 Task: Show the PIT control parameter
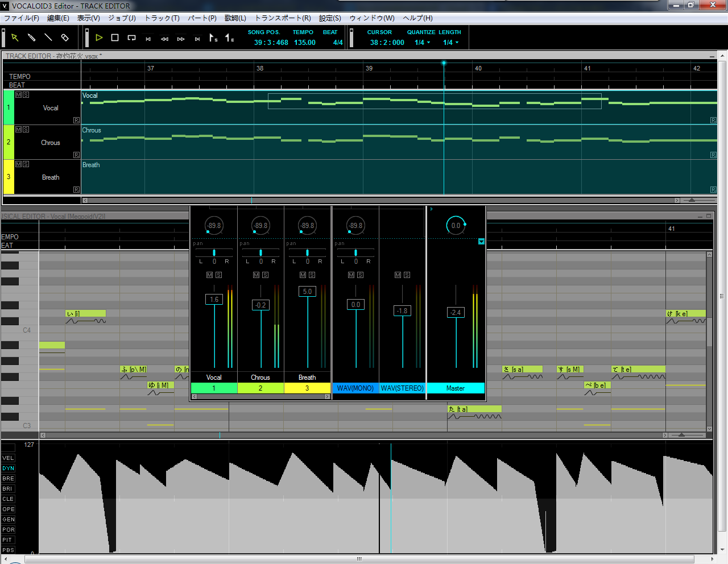pos(9,540)
